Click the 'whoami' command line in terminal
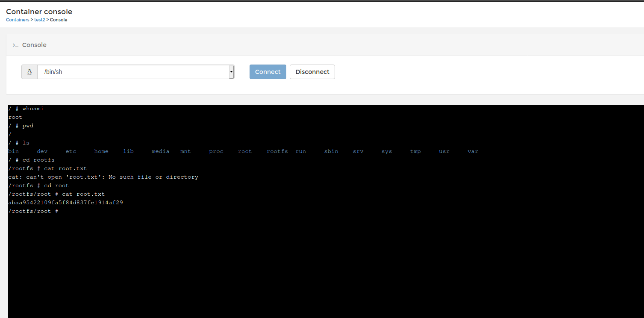The width and height of the screenshot is (644, 318). (x=26, y=109)
